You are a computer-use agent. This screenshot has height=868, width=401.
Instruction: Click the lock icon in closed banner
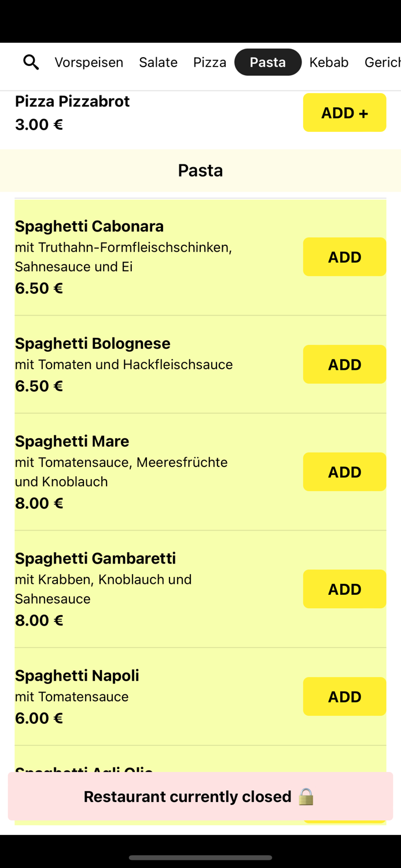coord(306,796)
